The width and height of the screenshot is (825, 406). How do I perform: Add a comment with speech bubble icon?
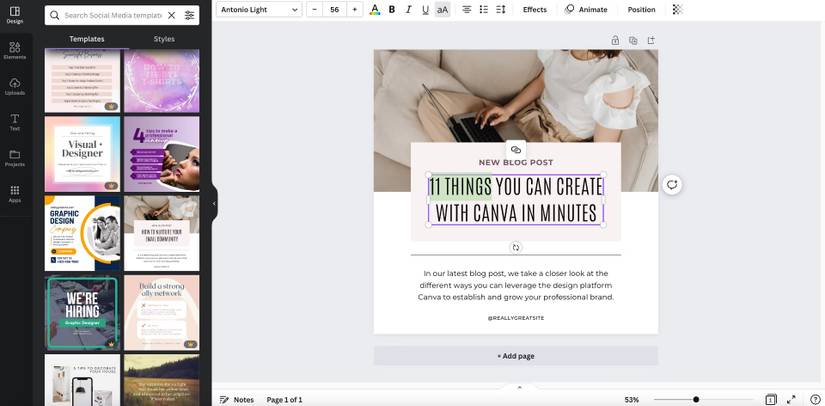click(x=672, y=185)
